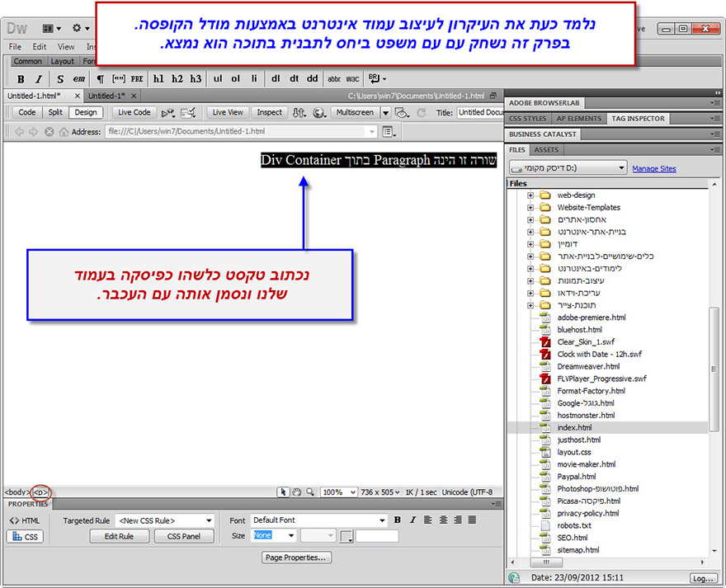Image resolution: width=726 pixels, height=588 pixels.
Task: Insert a definition term with the dt icon
Action: (x=294, y=78)
